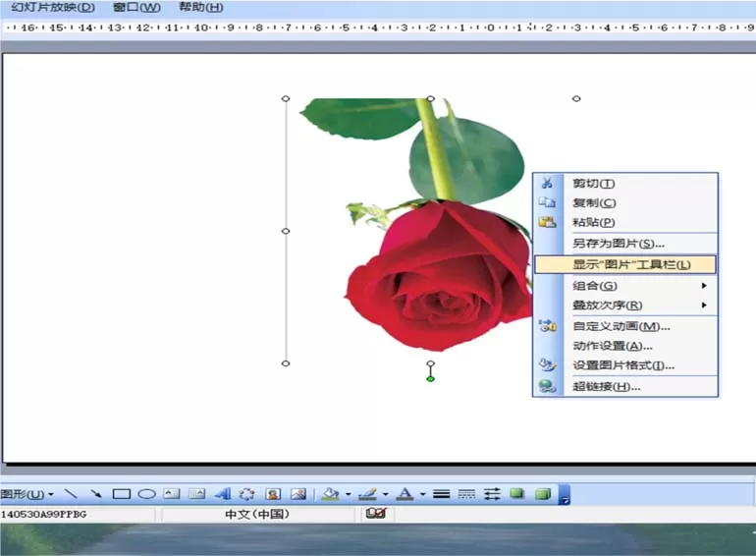
Task: Click the green rotation handle below rose
Action: (431, 379)
